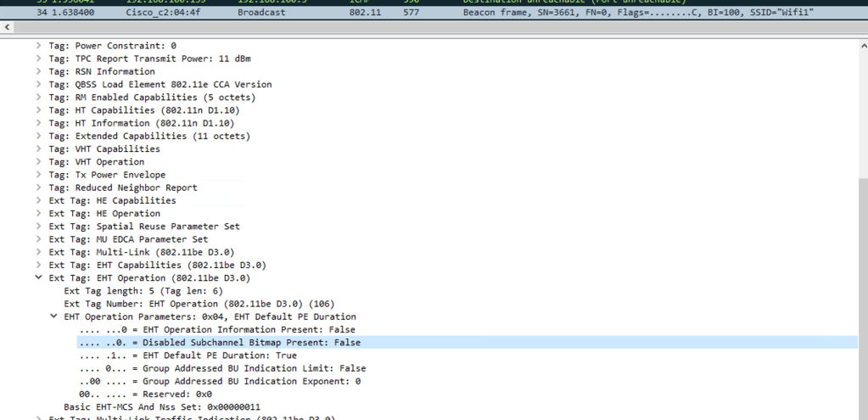Viewport: 868px width, 420px height.
Task: Click the horizontal scrollbar left arrow
Action: 8,28
